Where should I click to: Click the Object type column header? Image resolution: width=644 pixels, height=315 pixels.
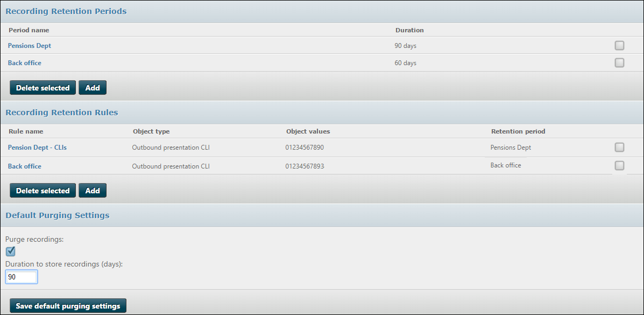151,131
